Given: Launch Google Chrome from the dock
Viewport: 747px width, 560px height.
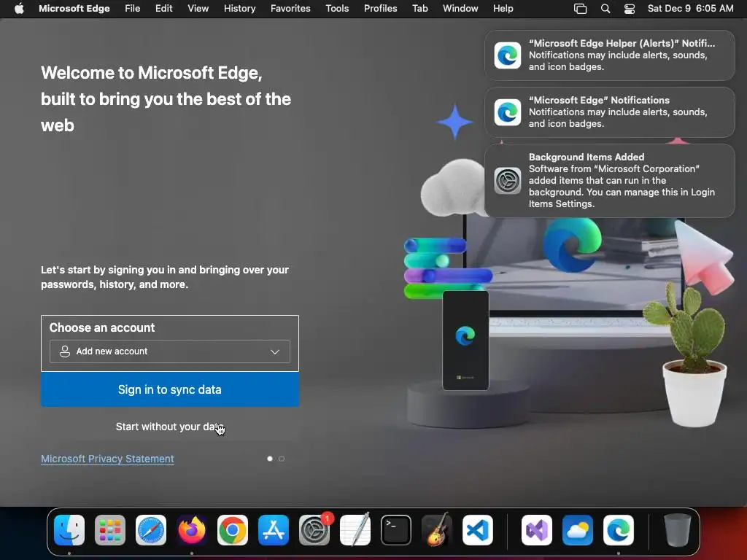Looking at the screenshot, I should 233,530.
